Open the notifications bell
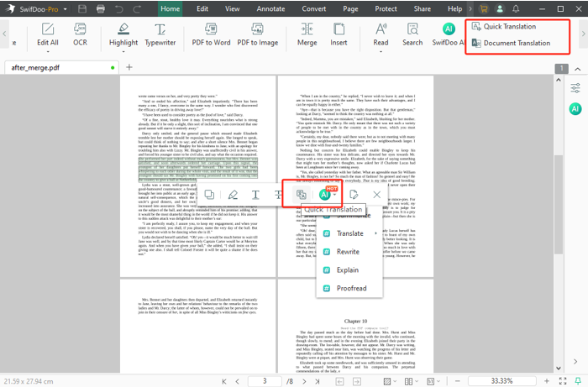This screenshot has width=588, height=387. [516, 8]
